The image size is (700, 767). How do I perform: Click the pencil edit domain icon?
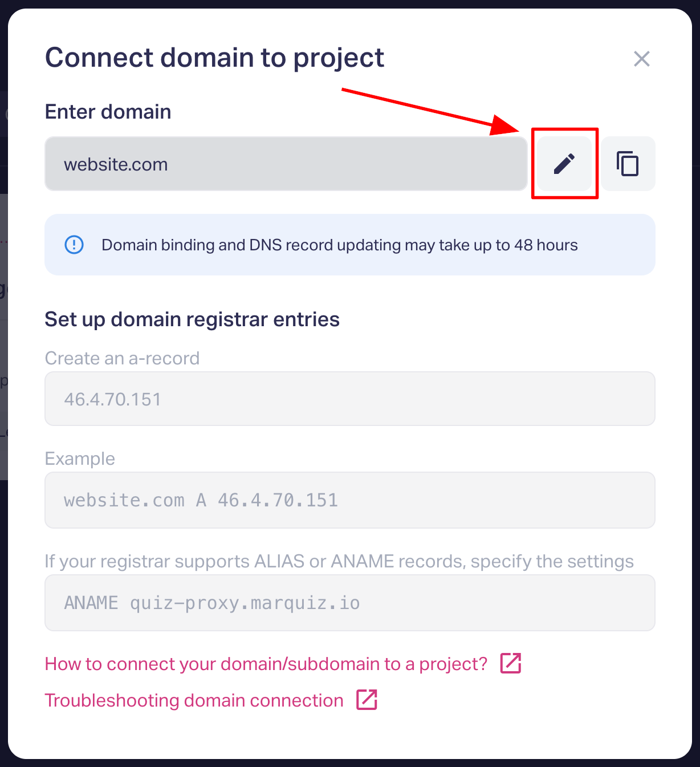pos(564,164)
